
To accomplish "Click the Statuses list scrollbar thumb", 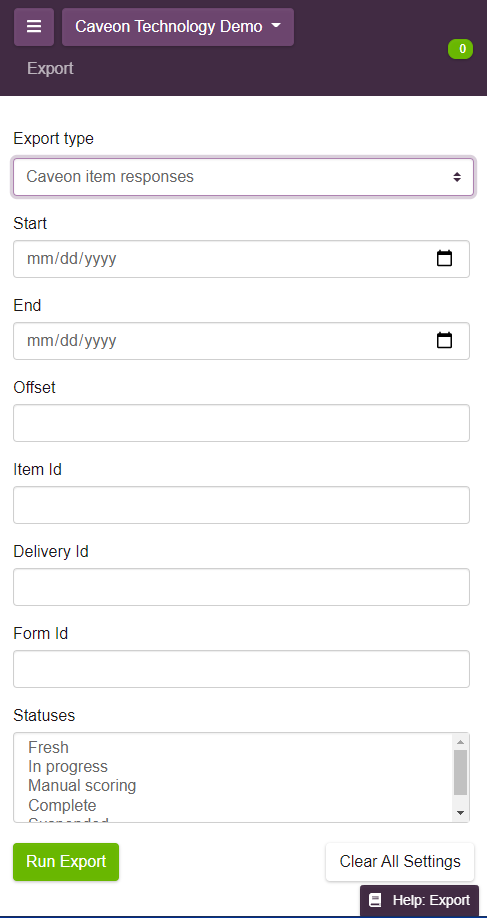I will click(460, 773).
